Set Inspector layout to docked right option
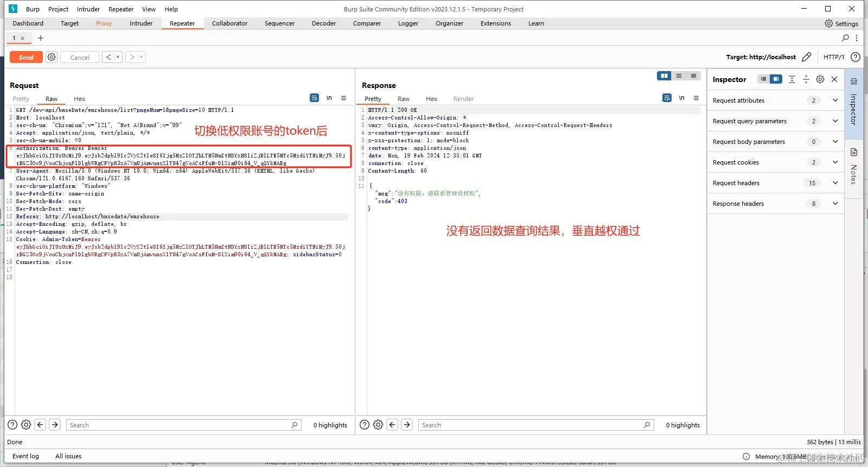 [776, 79]
